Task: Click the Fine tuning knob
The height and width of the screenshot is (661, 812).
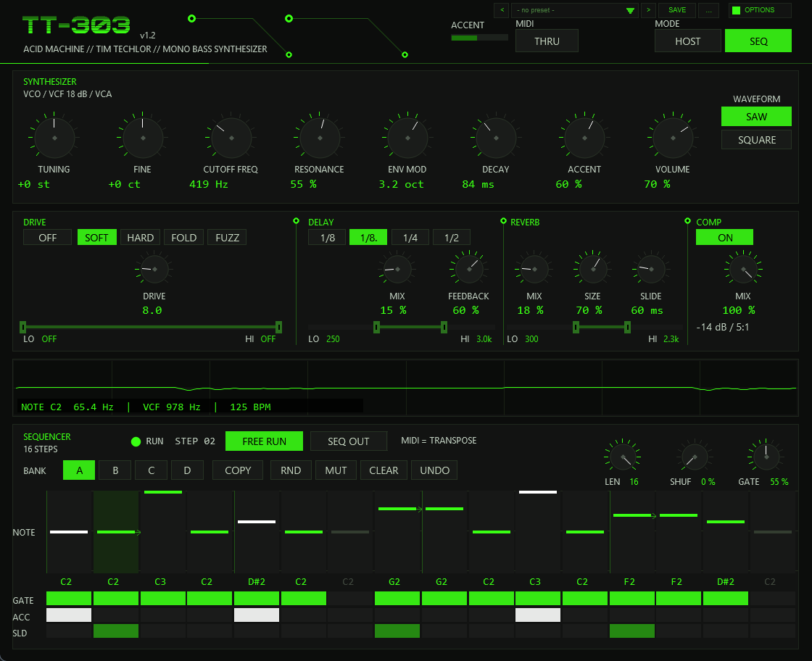Action: [143, 138]
